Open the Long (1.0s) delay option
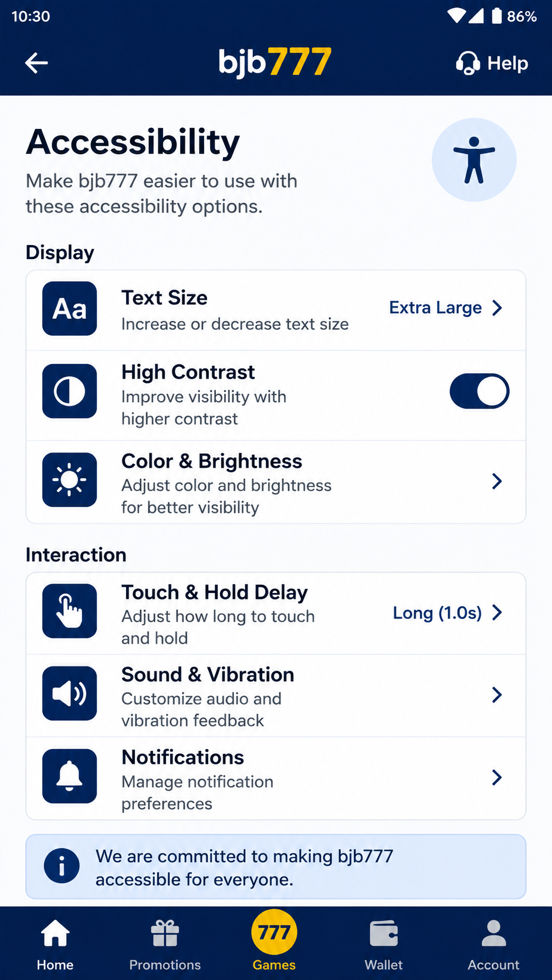The height and width of the screenshot is (980, 552). pos(448,612)
